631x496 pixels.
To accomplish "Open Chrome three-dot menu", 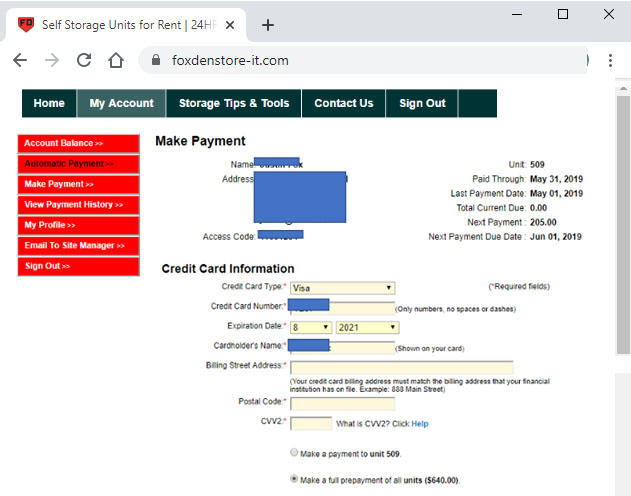I will [610, 60].
